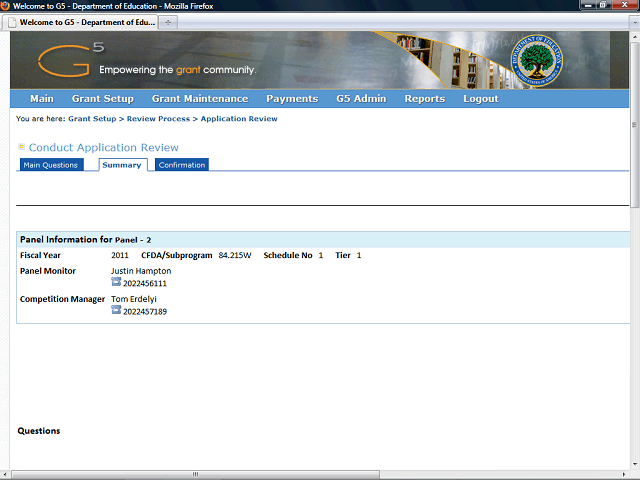Click the CFDA/Subprogram label
Image resolution: width=640 pixels, height=480 pixels.
(177, 255)
